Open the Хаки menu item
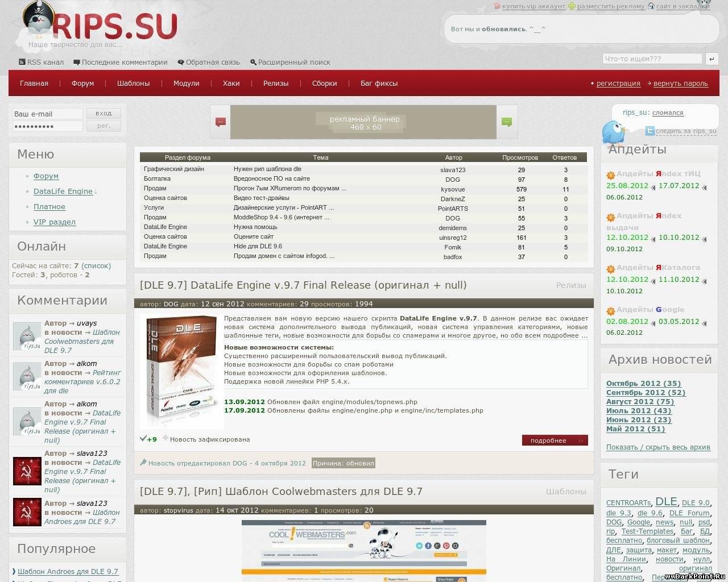This screenshot has height=582, width=728. click(x=231, y=83)
